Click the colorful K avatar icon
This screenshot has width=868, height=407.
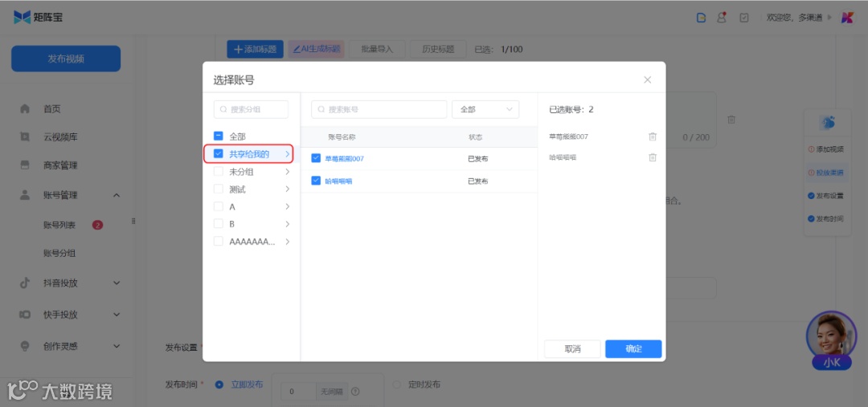click(848, 18)
